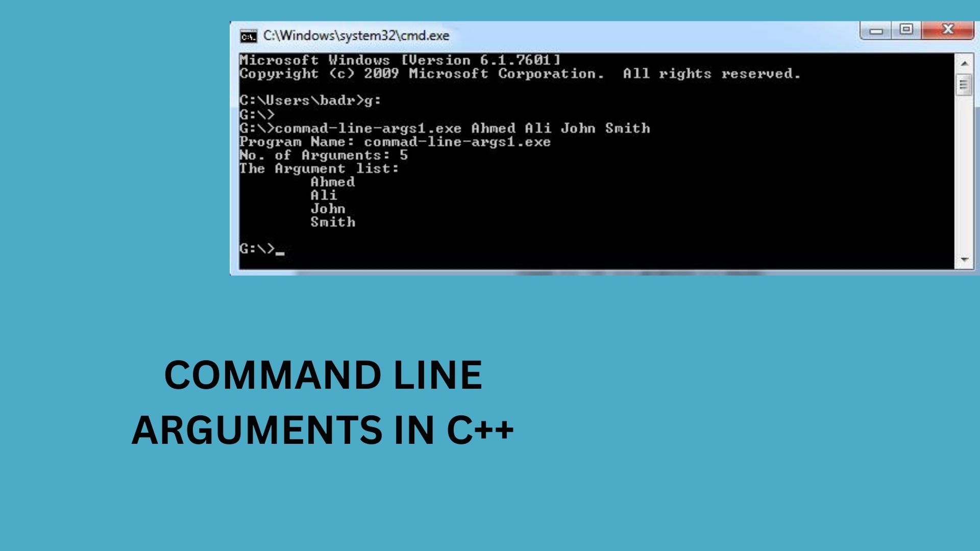Click the close button on cmd.exe window
This screenshot has height=551, width=980.
click(x=948, y=30)
